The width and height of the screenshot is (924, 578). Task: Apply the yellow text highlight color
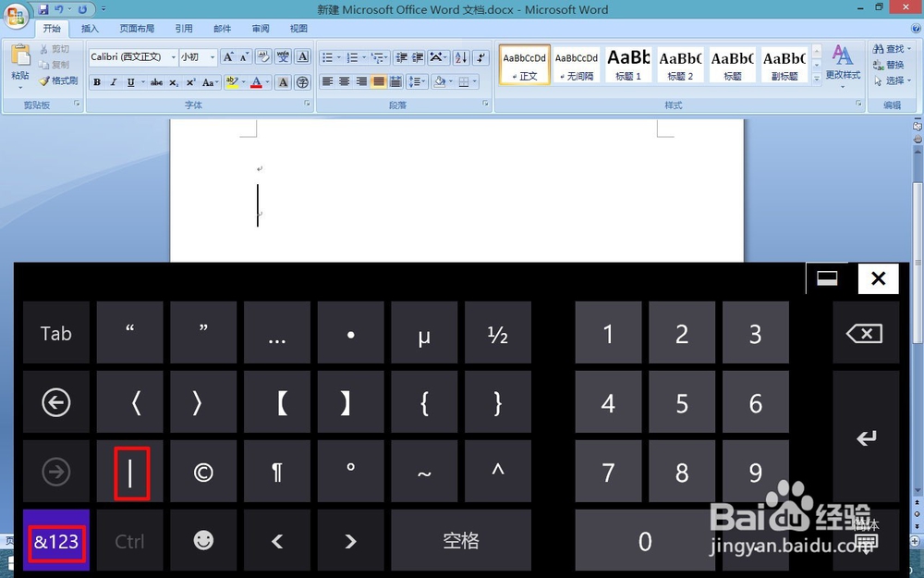tap(231, 82)
